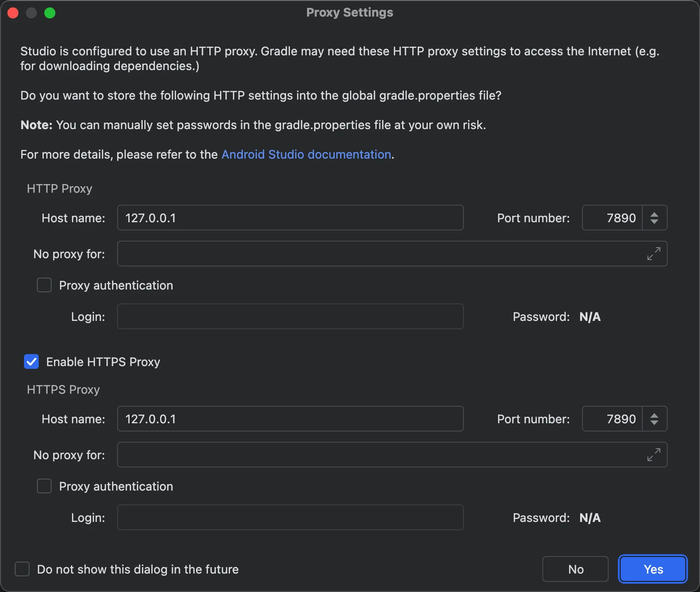The height and width of the screenshot is (592, 700).
Task: Check 'Do not show this dialog' option
Action: click(x=22, y=569)
